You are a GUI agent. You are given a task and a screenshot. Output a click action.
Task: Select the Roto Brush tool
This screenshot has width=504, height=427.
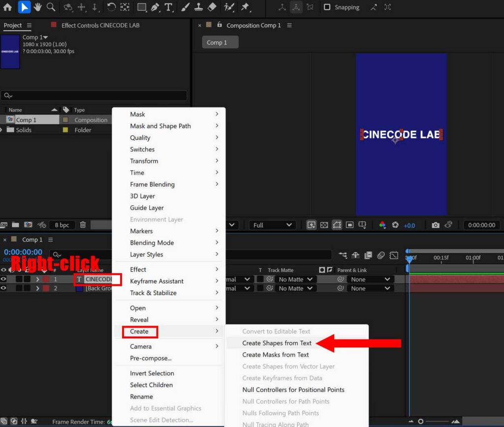coord(229,7)
